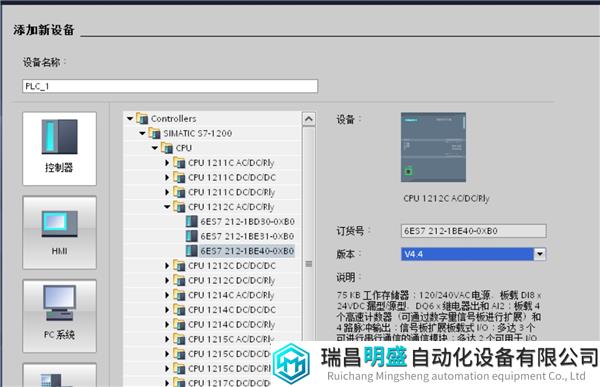
Task: Select CPU 1211C DC/DC/DC tree entry
Action: pyautogui.click(x=232, y=178)
